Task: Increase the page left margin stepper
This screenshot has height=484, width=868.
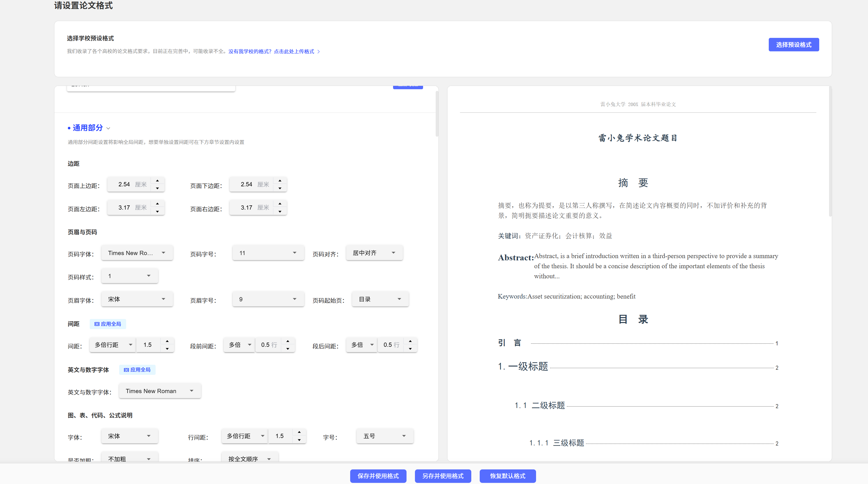Action: click(157, 204)
